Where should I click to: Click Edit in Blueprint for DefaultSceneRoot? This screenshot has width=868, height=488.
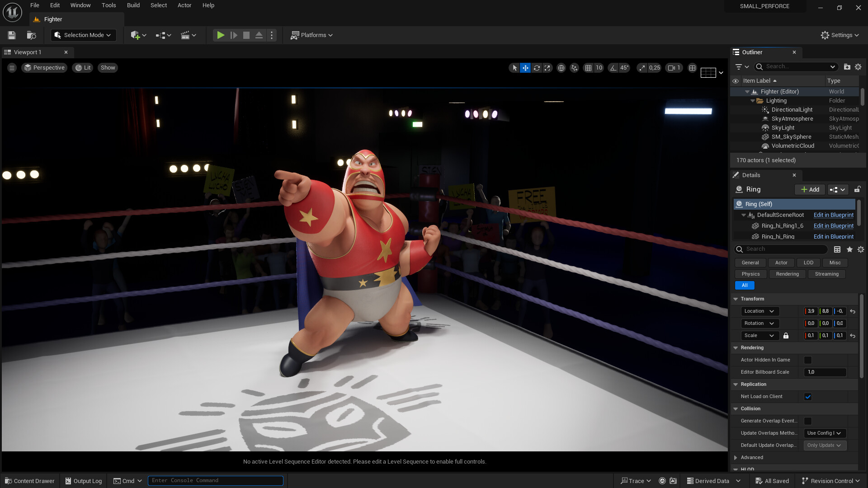(x=833, y=215)
